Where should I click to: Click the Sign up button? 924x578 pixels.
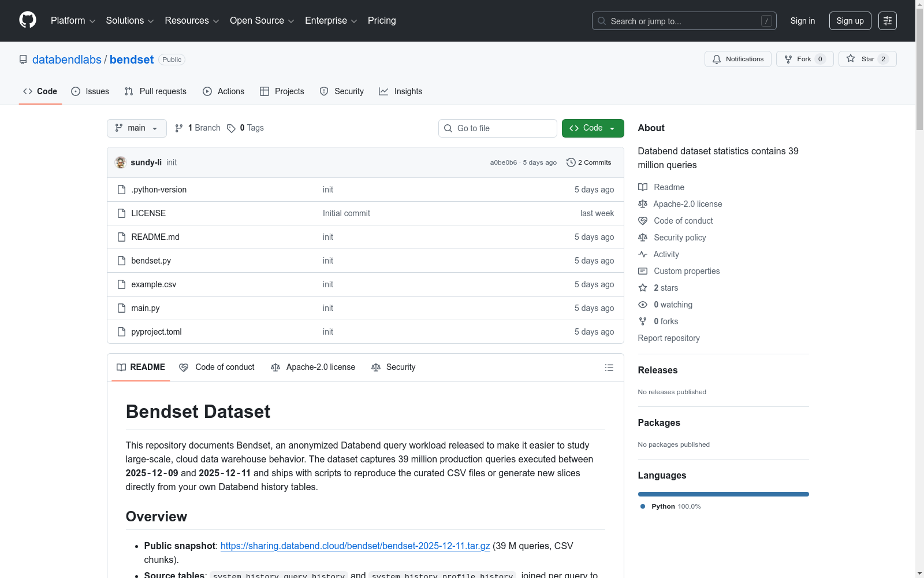pos(850,21)
